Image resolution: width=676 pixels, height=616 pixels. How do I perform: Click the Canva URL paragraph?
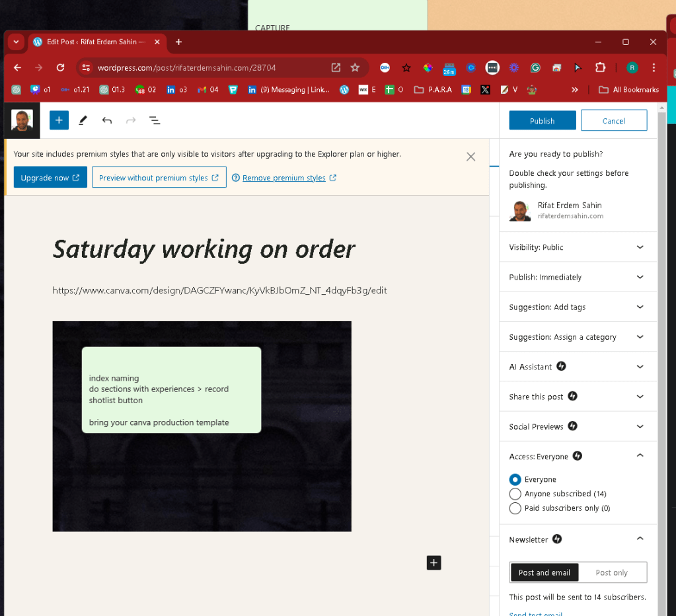(219, 291)
